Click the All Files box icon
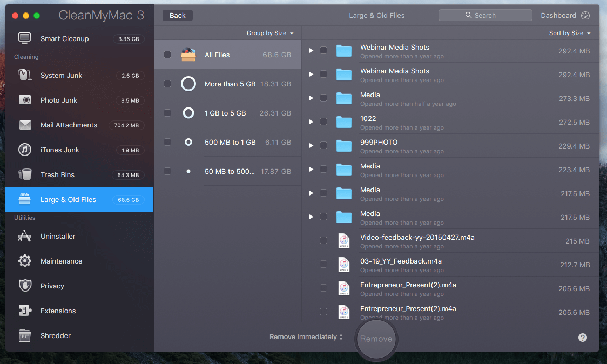Screen dimensions: 607x364 tap(188, 55)
